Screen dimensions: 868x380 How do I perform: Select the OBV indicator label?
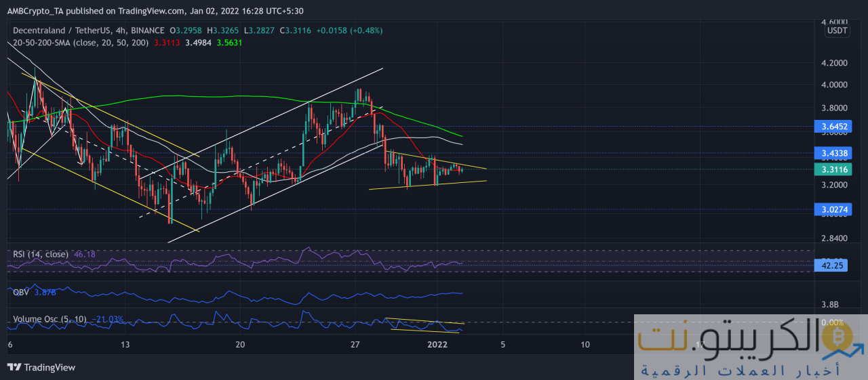(22, 292)
